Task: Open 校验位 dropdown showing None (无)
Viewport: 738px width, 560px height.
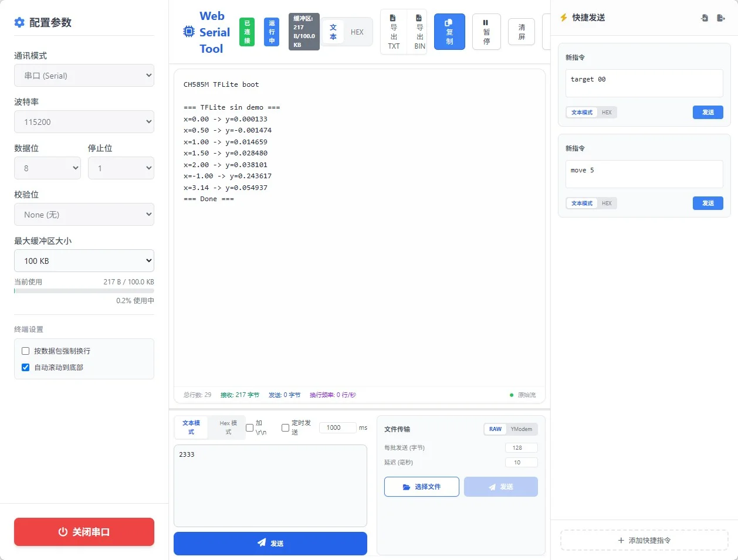Action: [84, 214]
